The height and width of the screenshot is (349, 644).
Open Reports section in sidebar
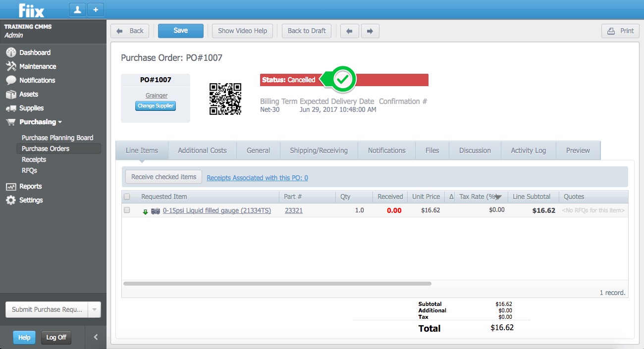(x=30, y=186)
